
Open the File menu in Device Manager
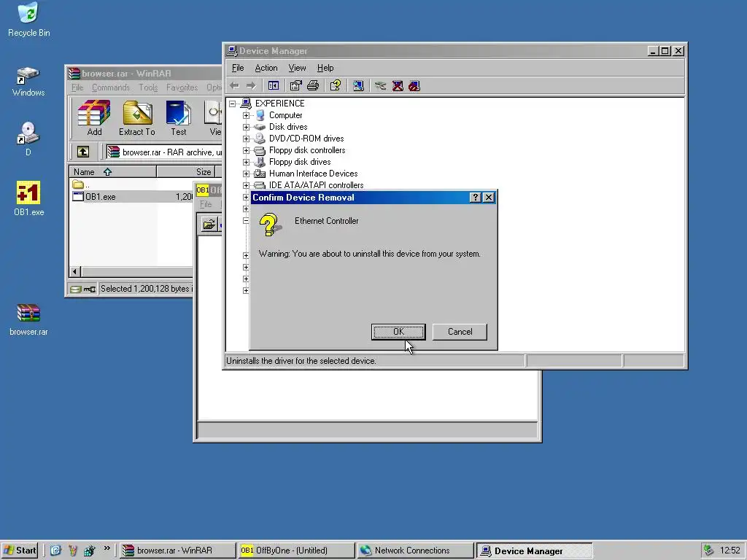point(238,68)
